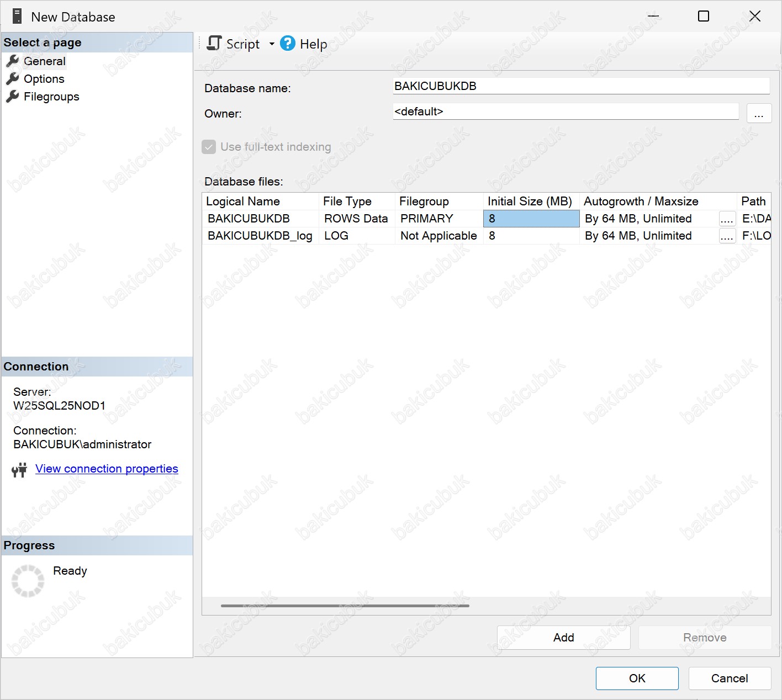Image resolution: width=782 pixels, height=700 pixels.
Task: Select the Filegroups page wrench icon
Action: pos(12,97)
